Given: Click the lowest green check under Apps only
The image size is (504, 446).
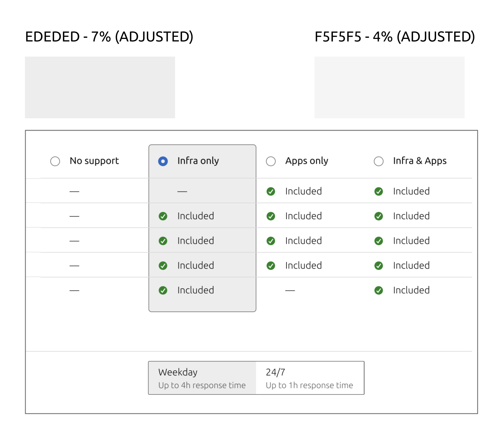Looking at the screenshot, I should coord(271,266).
